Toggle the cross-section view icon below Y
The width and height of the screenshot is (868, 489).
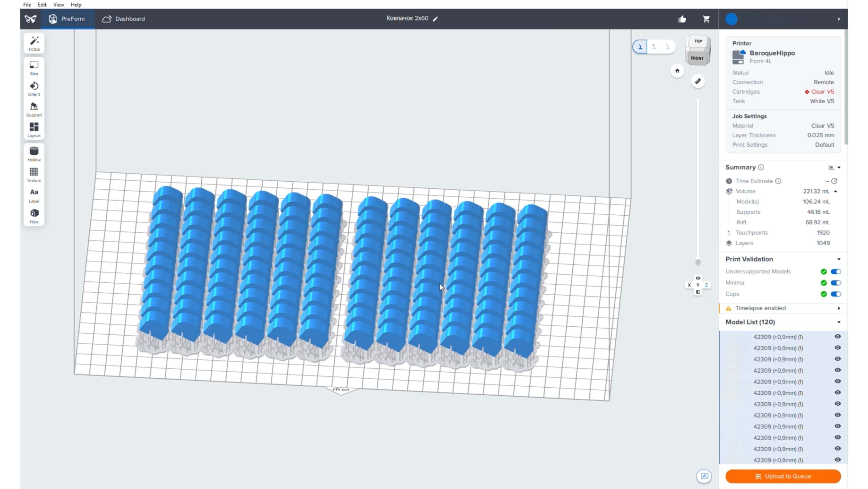click(x=698, y=292)
